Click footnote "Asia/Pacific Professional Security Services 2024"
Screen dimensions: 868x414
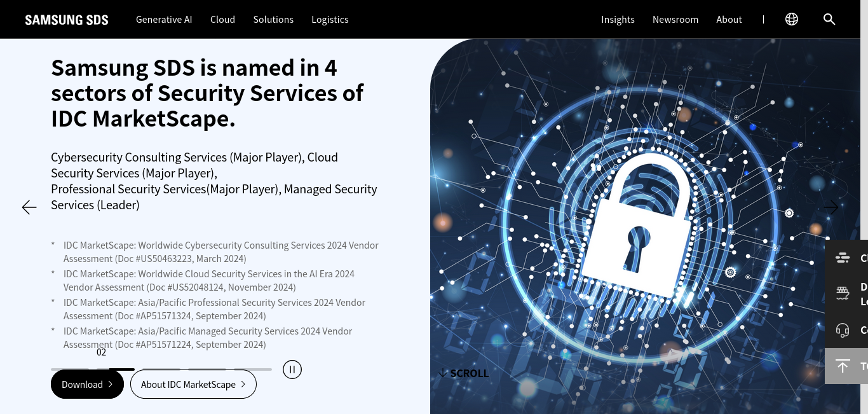[x=214, y=309]
